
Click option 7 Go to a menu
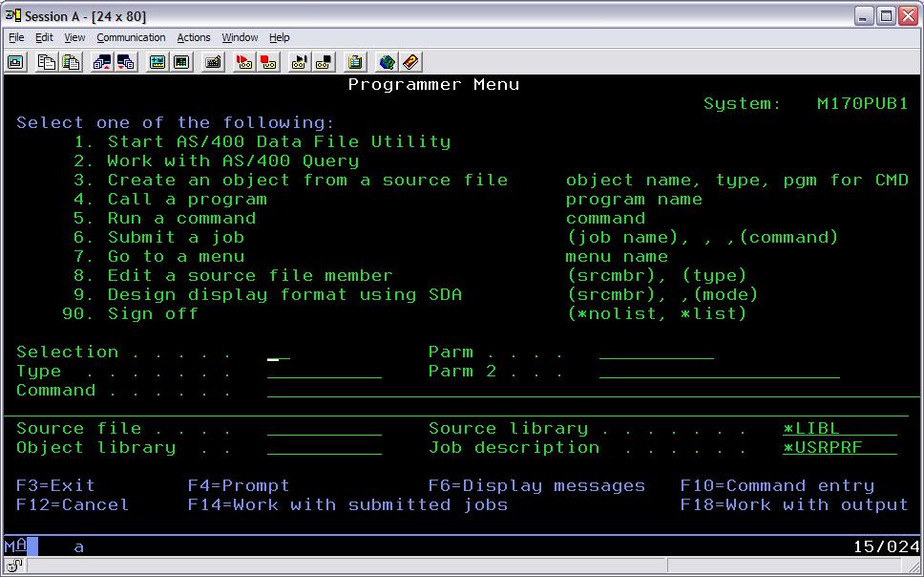coord(158,257)
